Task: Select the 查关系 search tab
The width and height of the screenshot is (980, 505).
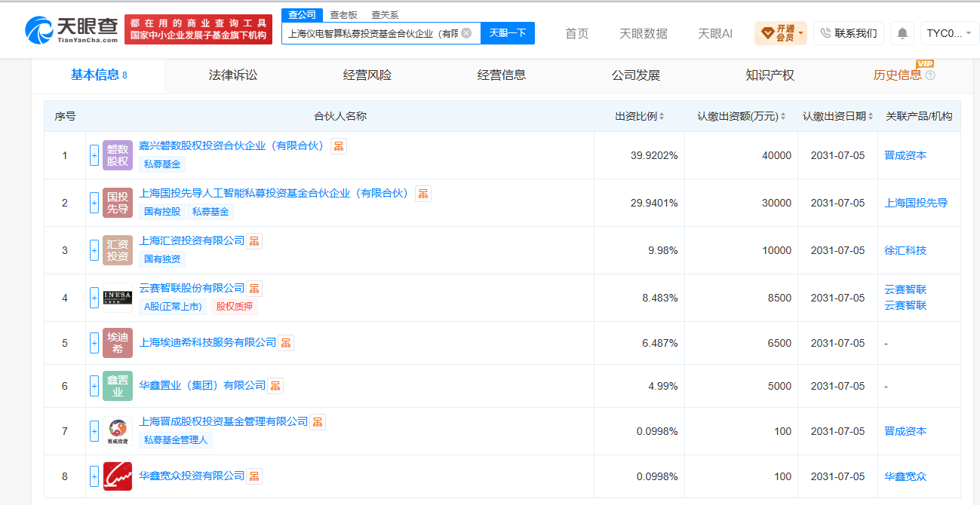Action: coord(385,15)
